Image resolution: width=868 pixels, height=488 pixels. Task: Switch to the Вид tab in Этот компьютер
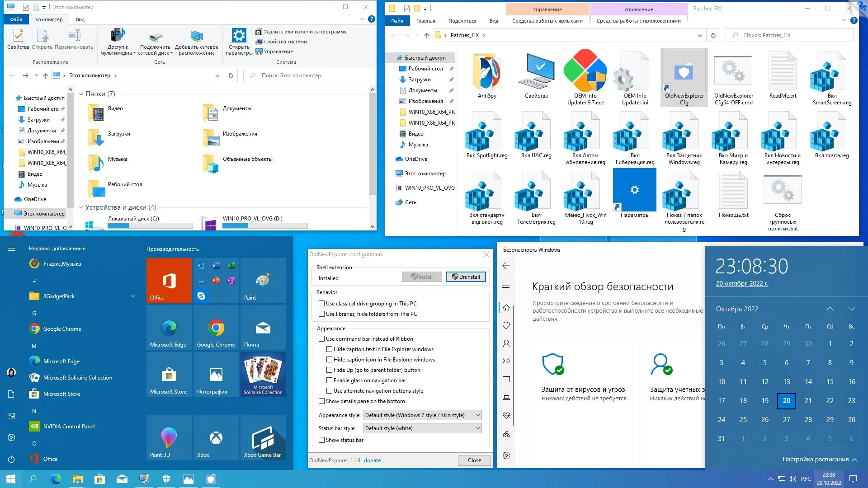(x=80, y=19)
